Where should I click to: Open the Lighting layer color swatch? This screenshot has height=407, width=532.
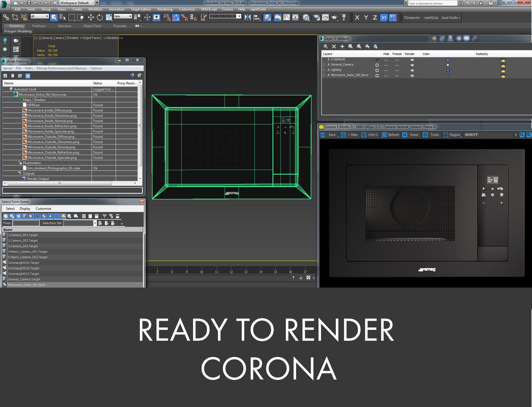448,70
